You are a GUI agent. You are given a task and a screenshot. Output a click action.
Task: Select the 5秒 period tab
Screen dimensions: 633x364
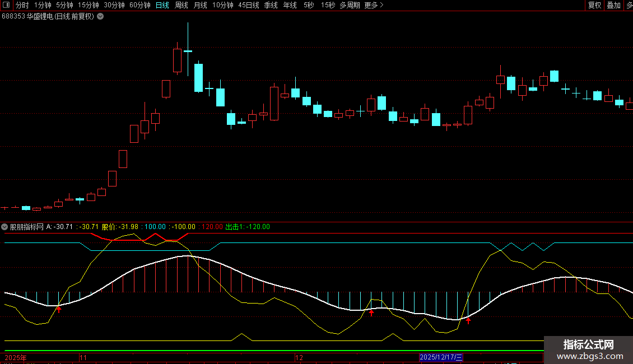[x=309, y=5]
